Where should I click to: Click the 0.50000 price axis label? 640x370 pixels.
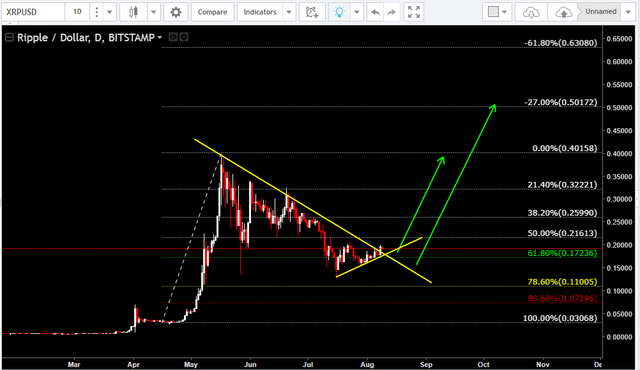619,108
